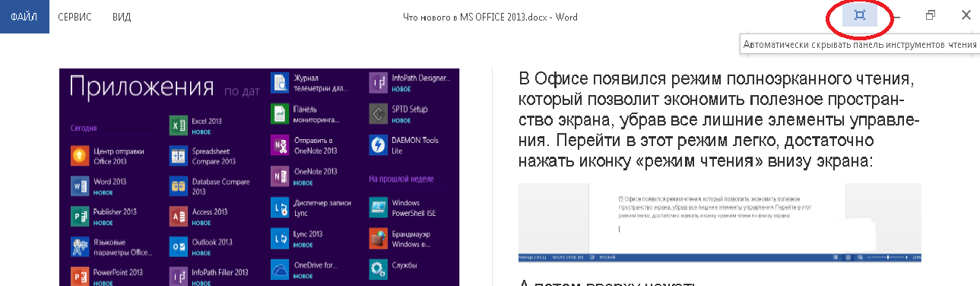Click Excel 2013 icon in apps picture
The height and width of the screenshot is (286, 980).
(179, 125)
